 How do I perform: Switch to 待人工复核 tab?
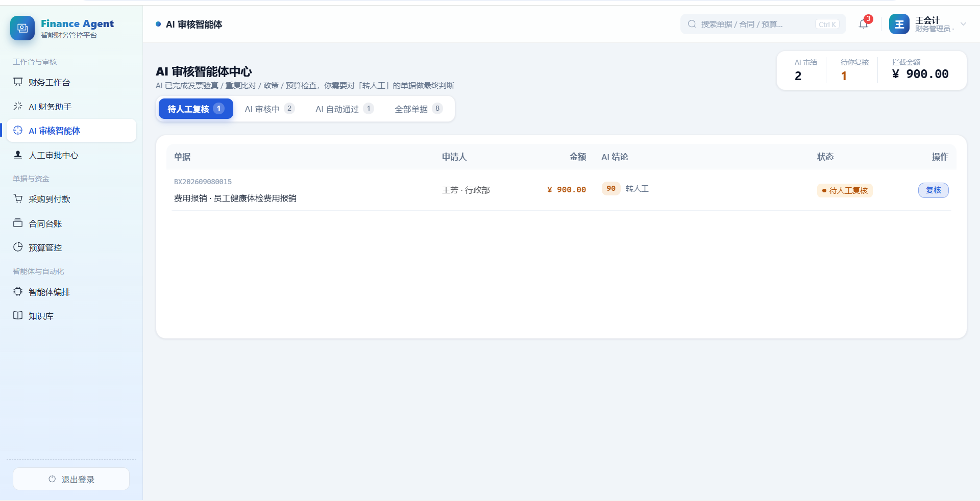(x=196, y=109)
